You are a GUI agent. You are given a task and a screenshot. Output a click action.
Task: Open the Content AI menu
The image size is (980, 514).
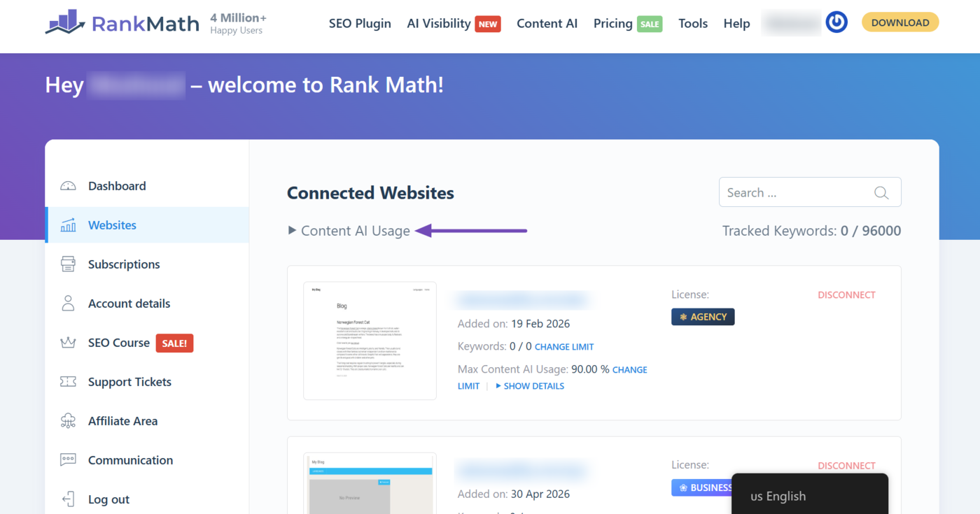coord(547,23)
